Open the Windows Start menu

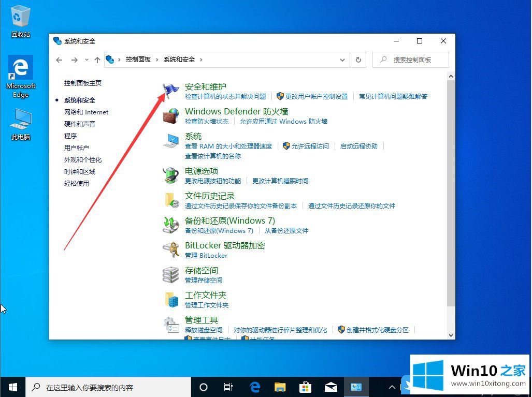point(12,387)
